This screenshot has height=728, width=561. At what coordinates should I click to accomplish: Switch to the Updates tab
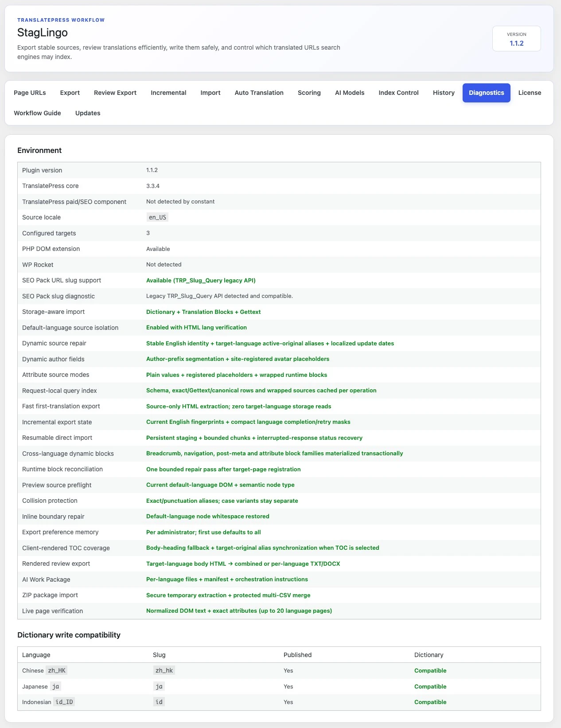click(88, 113)
